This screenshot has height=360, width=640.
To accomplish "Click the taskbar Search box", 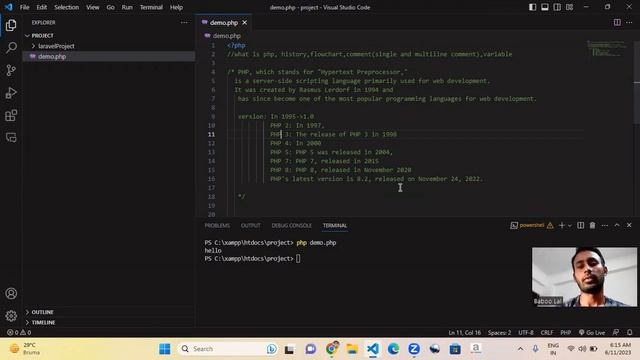I will tap(229, 349).
